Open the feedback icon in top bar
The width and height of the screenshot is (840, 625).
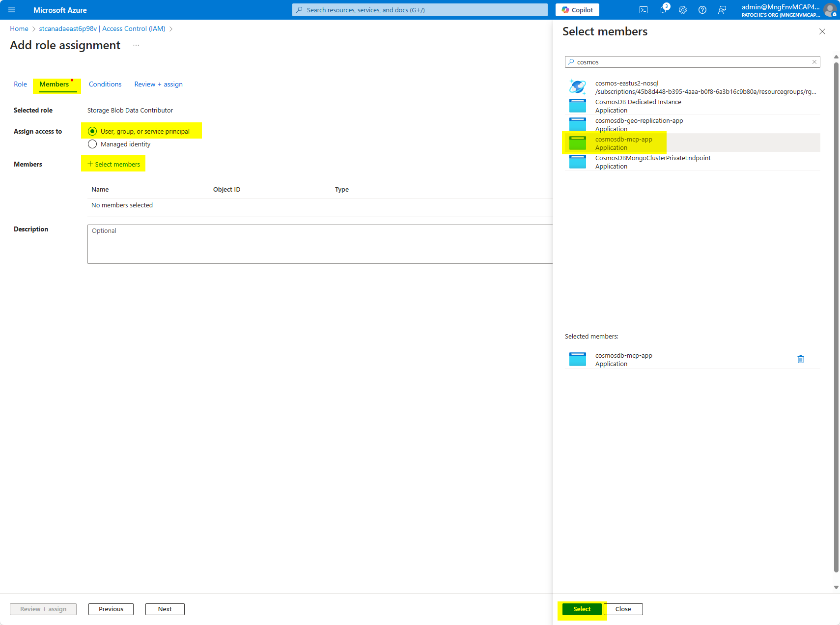(x=722, y=10)
